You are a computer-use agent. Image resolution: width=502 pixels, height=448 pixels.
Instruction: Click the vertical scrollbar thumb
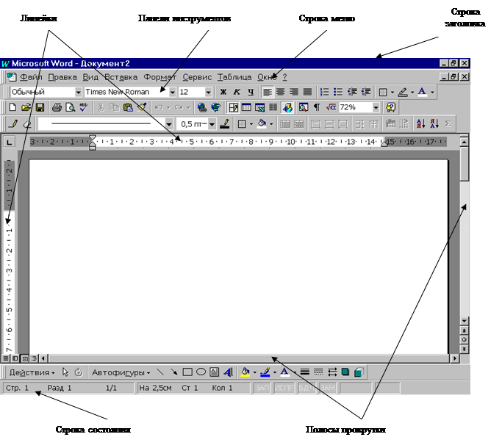(465, 164)
